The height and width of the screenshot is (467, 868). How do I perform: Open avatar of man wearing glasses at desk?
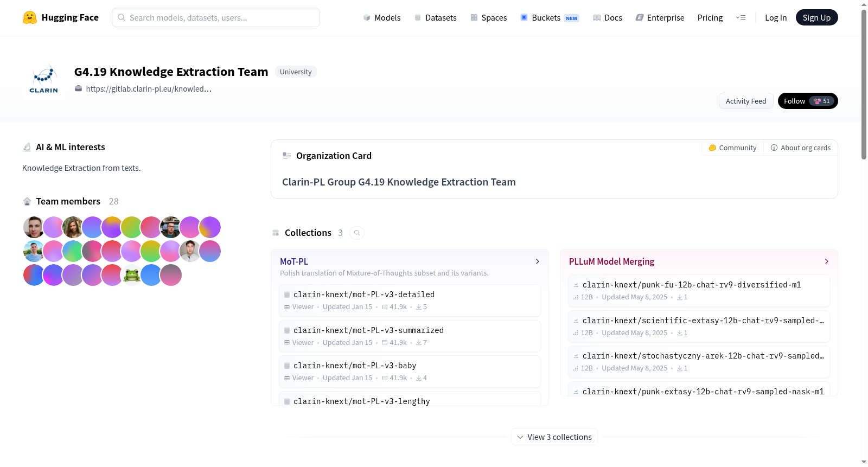170,227
